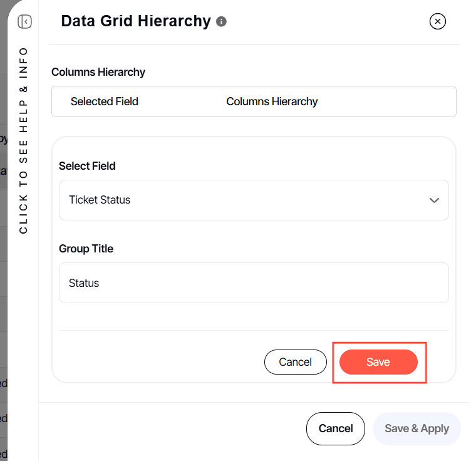Click the Group Title label
Image resolution: width=476 pixels, height=461 pixels.
[x=86, y=249]
